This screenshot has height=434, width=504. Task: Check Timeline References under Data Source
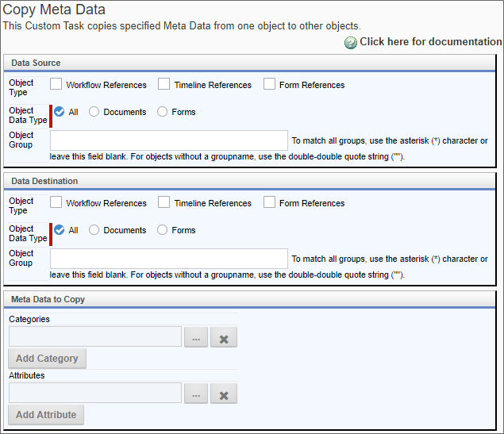click(x=164, y=84)
